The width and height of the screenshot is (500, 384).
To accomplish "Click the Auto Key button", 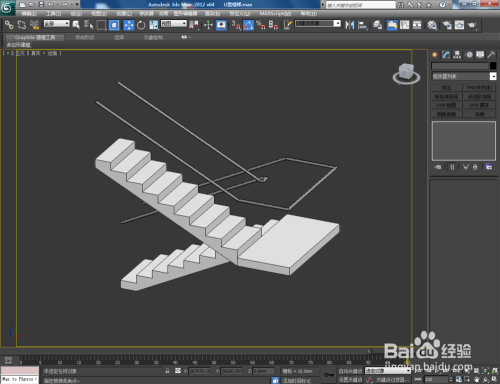I will coord(350,371).
